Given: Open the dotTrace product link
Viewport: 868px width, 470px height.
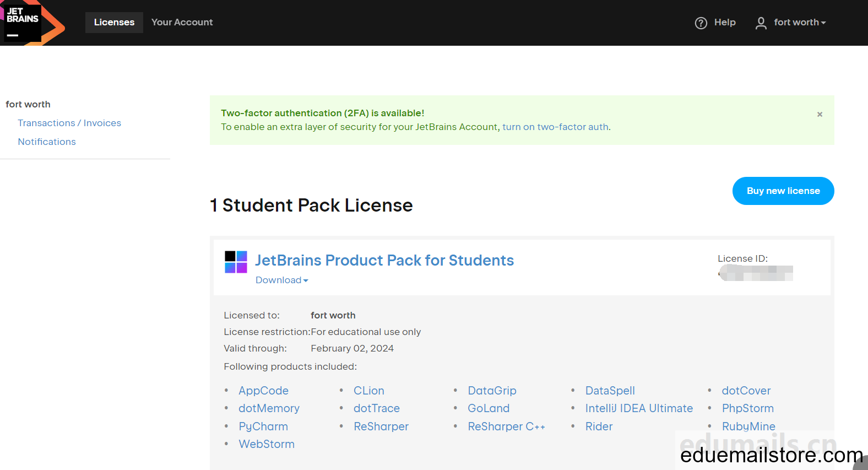Looking at the screenshot, I should (377, 408).
